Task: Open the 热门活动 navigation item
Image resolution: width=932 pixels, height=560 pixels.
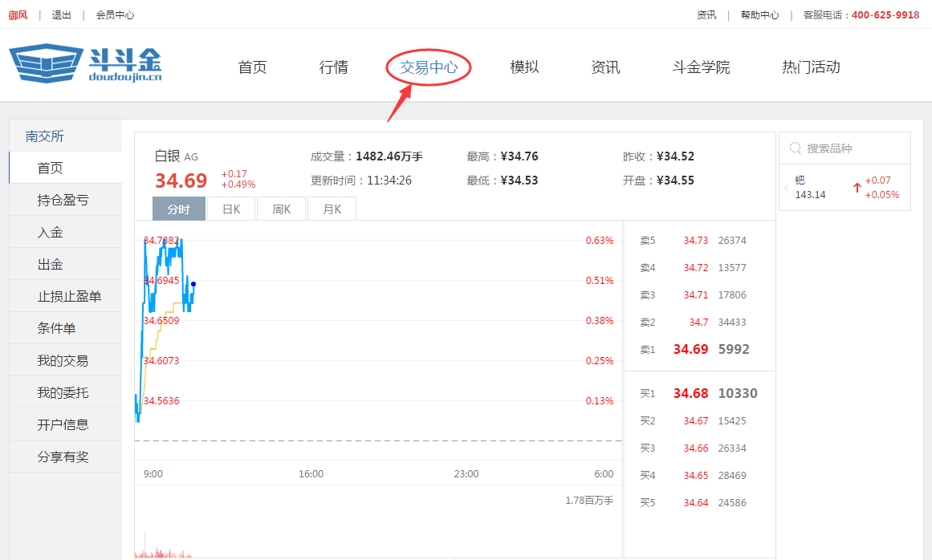Action: point(810,67)
